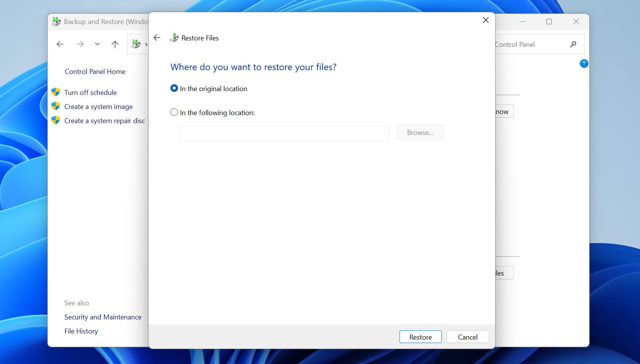Click shield icon beside Turn off schedule
Screen dimensions: 640x364
coord(56,92)
